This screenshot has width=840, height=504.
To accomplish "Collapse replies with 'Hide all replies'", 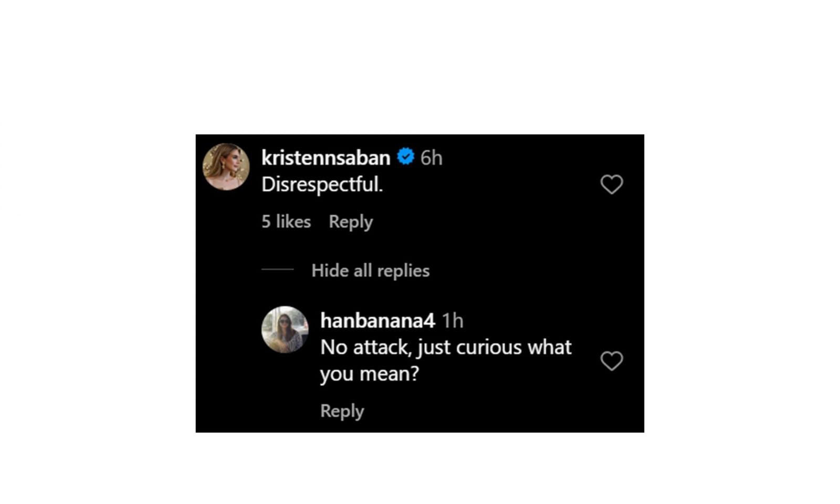I will (x=371, y=270).
